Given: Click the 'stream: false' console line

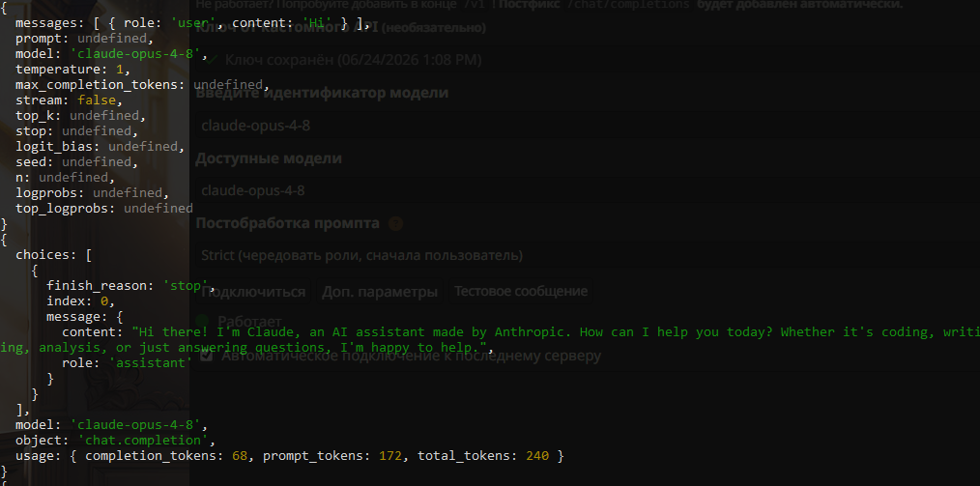Looking at the screenshot, I should click(69, 100).
